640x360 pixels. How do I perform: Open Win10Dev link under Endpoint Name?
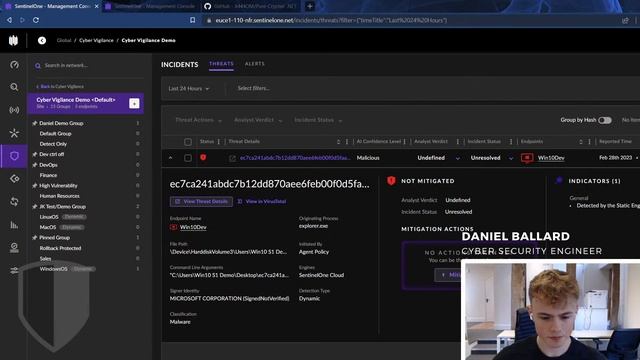click(x=193, y=227)
